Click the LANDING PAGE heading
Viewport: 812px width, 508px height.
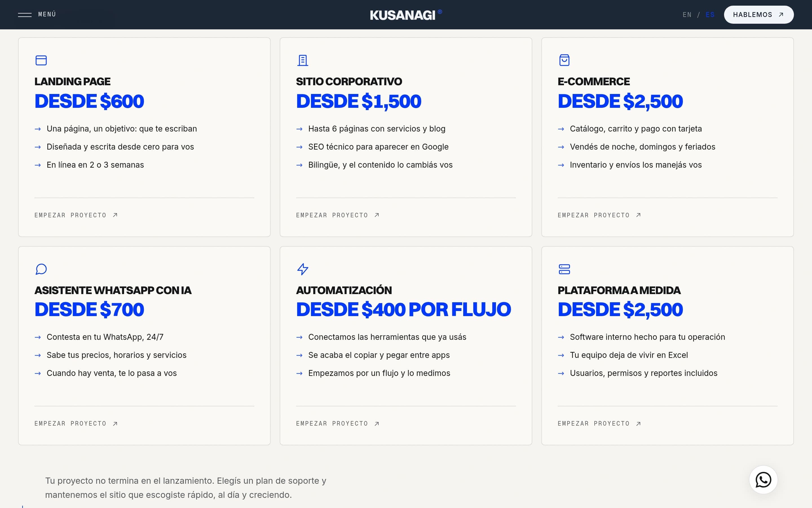(x=72, y=81)
